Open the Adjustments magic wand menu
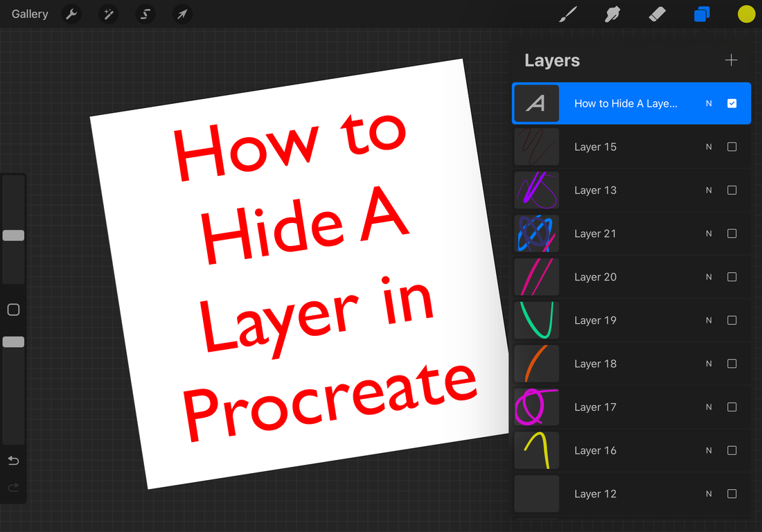Screen dimensions: 762x532 108,14
